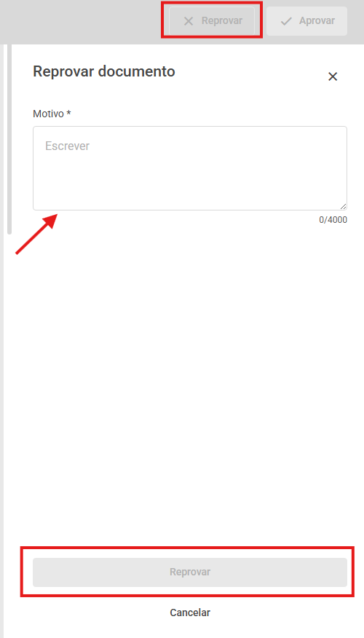Image resolution: width=364 pixels, height=638 pixels.
Task: Click the checkmark icon beside Aprovar
Action: (x=286, y=21)
